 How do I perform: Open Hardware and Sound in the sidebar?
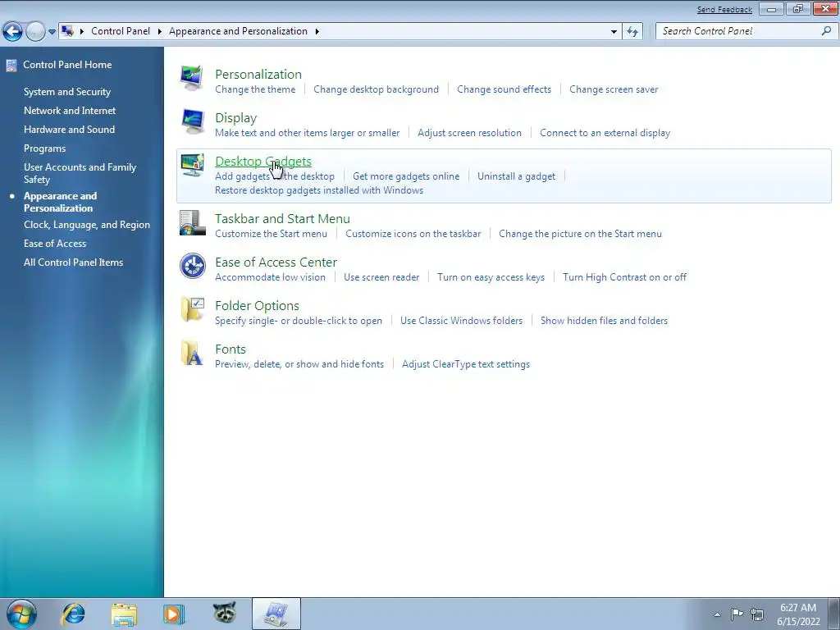pos(69,129)
